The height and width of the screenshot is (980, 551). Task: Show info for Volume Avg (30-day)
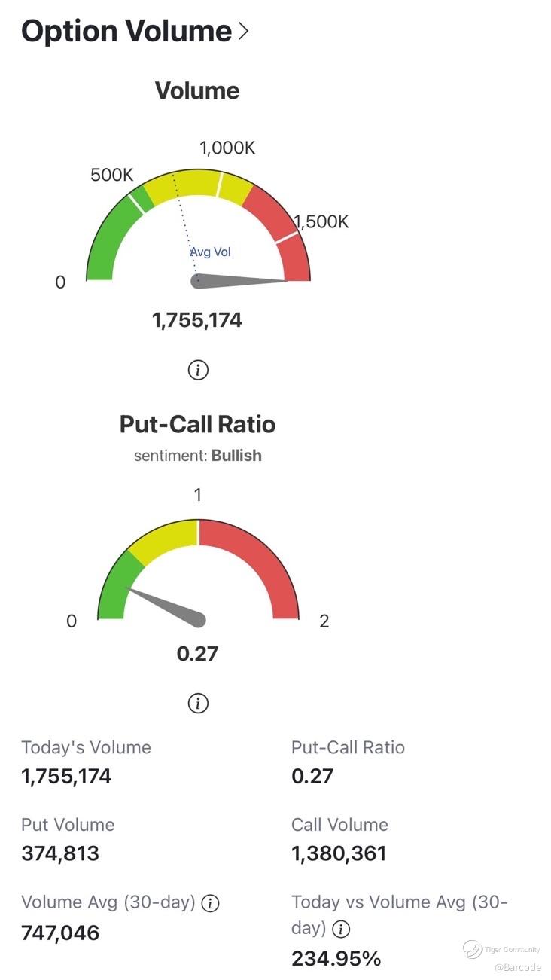[211, 903]
